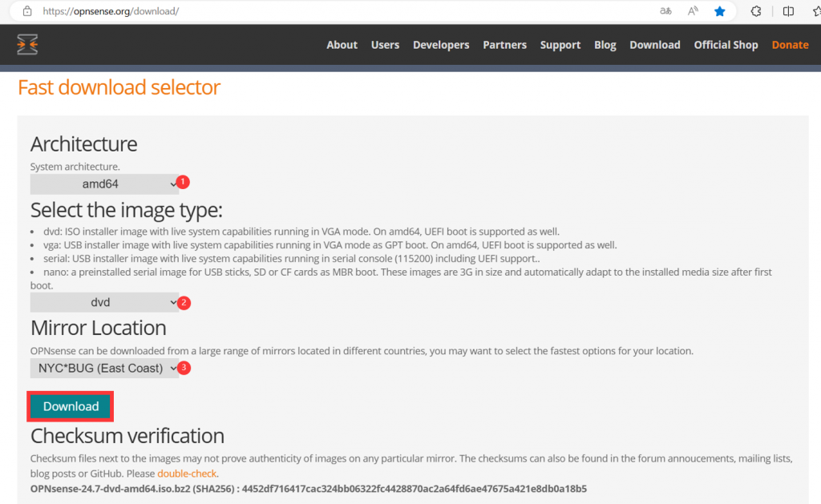Visit the Blog nav link

click(605, 45)
